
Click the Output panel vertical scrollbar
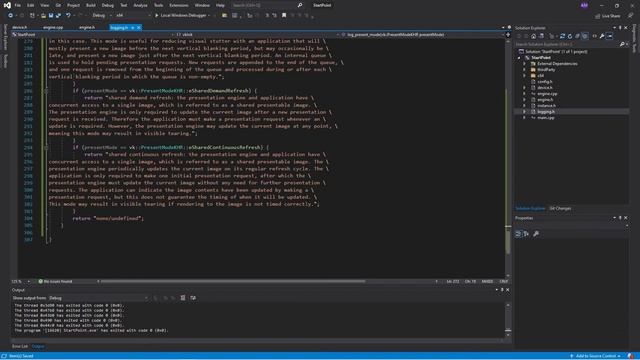point(508,320)
